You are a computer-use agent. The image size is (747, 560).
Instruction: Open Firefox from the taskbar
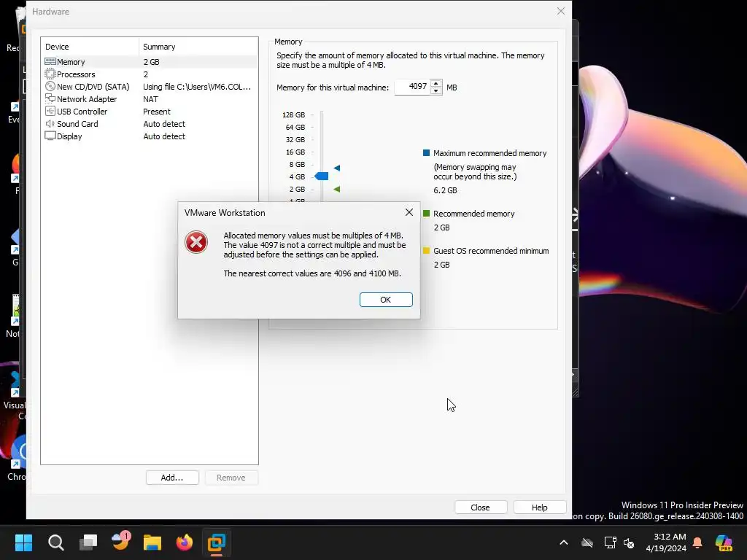coord(185,542)
